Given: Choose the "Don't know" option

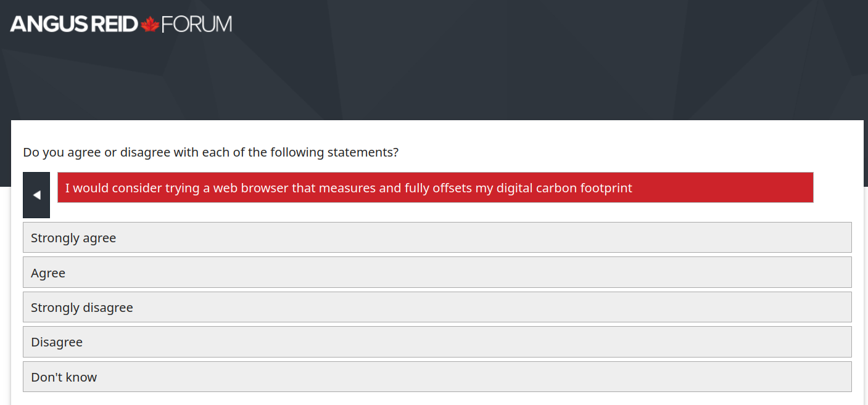Looking at the screenshot, I should click(x=437, y=377).
